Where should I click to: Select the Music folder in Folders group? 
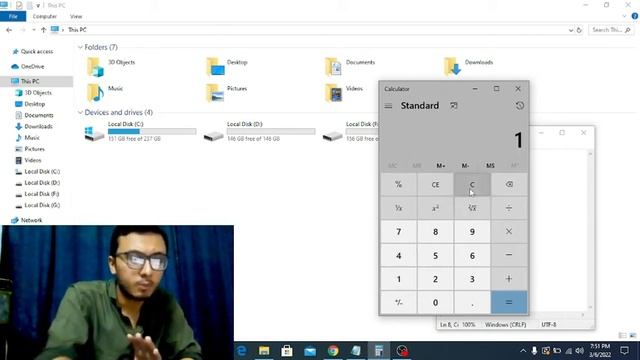105,93
